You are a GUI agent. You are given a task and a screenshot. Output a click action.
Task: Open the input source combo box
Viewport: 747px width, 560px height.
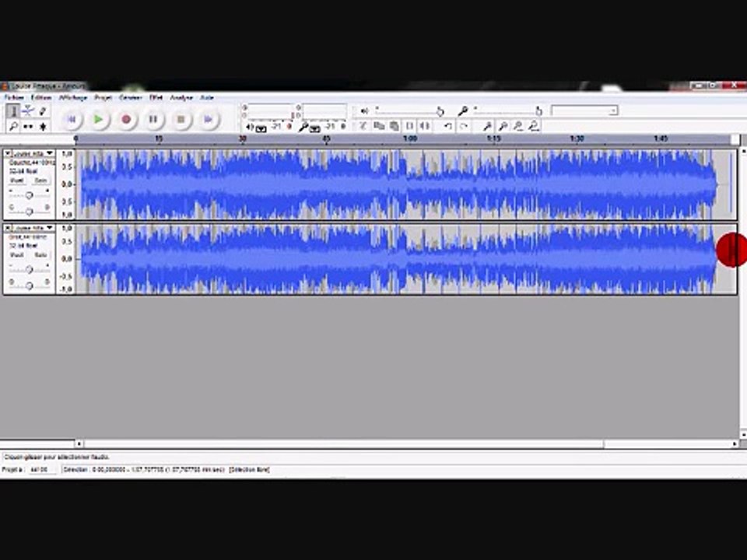pos(584,111)
